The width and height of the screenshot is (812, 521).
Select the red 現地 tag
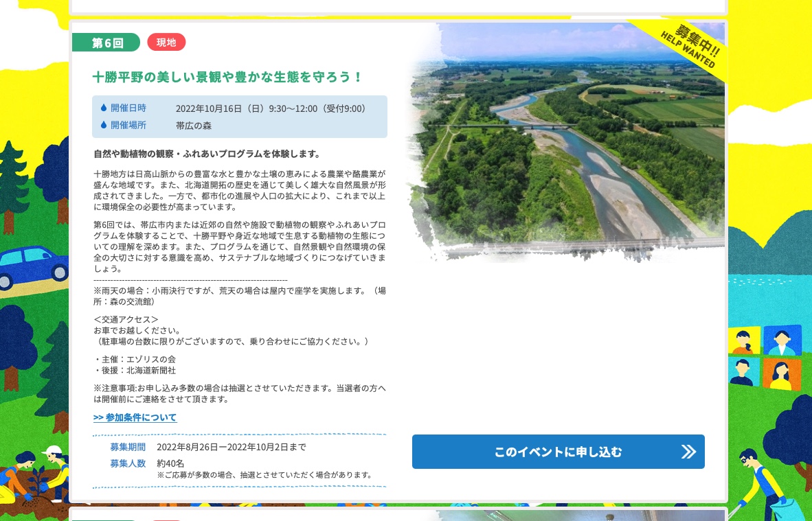166,43
